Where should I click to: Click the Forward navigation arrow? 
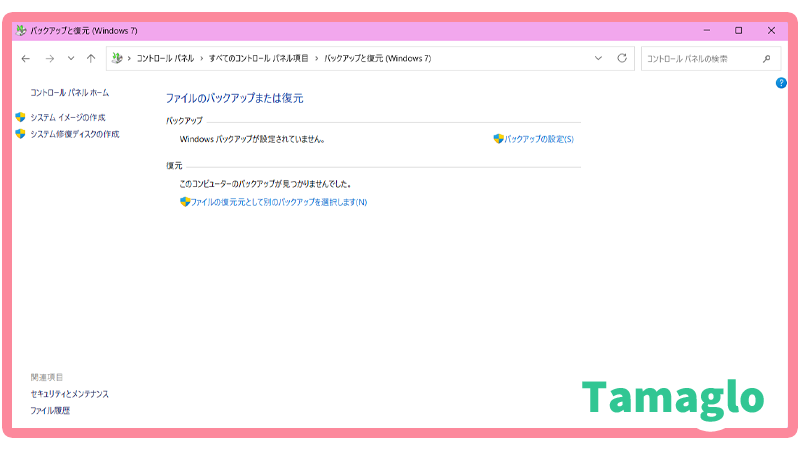tap(49, 59)
